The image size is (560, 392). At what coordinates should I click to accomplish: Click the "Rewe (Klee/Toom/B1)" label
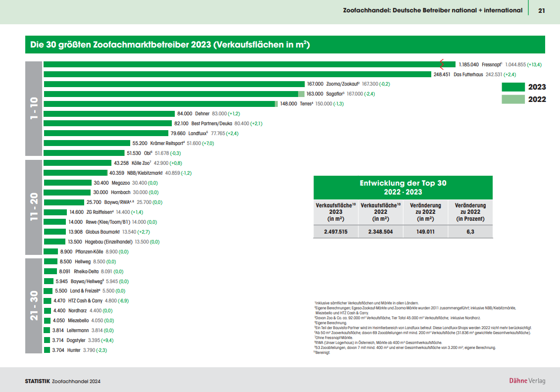click(x=108, y=222)
